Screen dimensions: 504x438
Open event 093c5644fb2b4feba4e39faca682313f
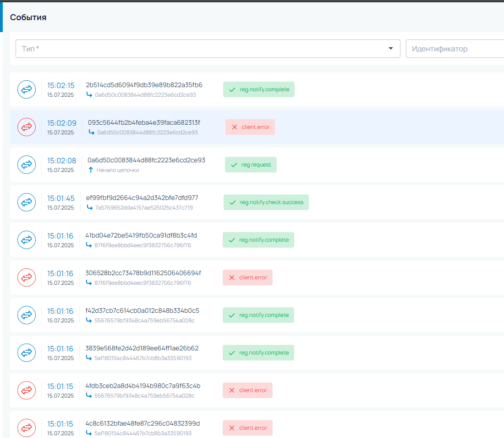click(144, 122)
